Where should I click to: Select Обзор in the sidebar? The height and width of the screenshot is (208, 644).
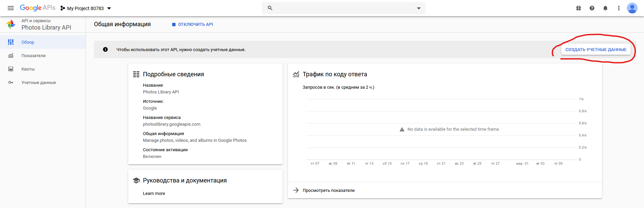tap(43, 42)
